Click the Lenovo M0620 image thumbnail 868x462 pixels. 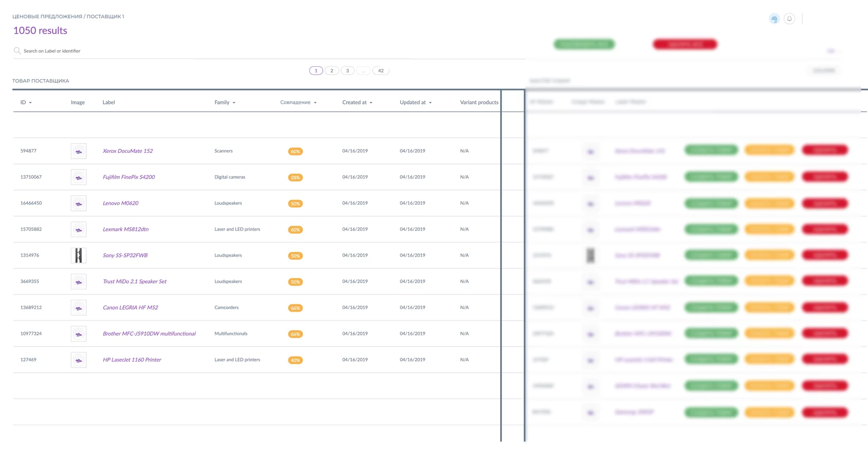79,204
